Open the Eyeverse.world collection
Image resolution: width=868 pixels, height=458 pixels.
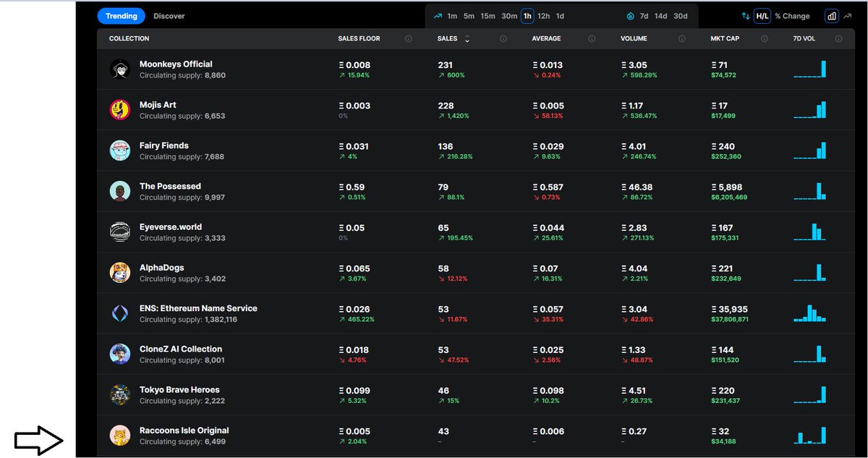click(171, 226)
